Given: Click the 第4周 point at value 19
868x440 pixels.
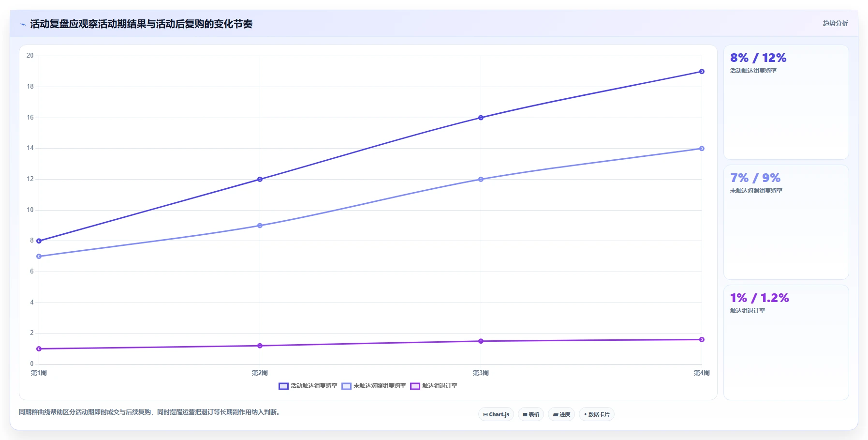Looking at the screenshot, I should pyautogui.click(x=702, y=72).
